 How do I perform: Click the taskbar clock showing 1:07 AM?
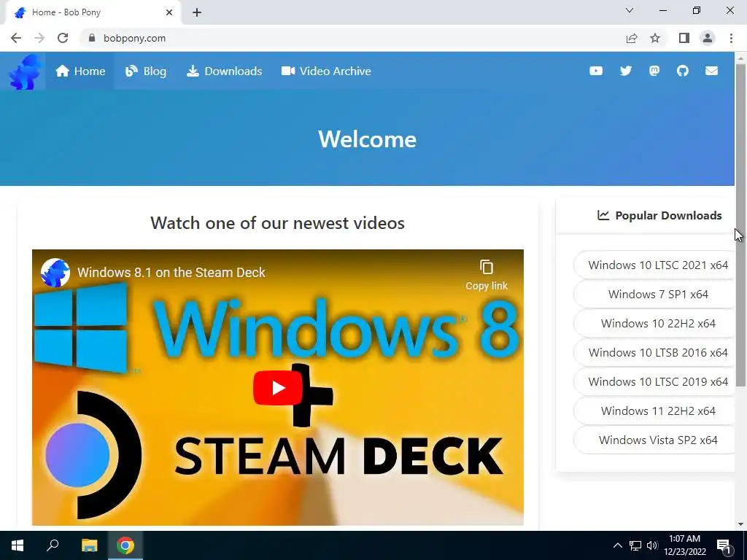coord(684,545)
